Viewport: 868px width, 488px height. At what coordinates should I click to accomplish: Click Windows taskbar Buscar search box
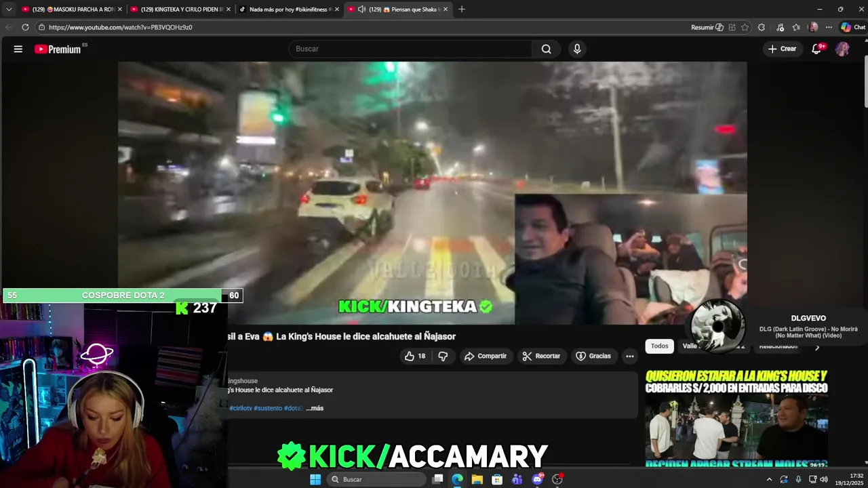coord(376,479)
